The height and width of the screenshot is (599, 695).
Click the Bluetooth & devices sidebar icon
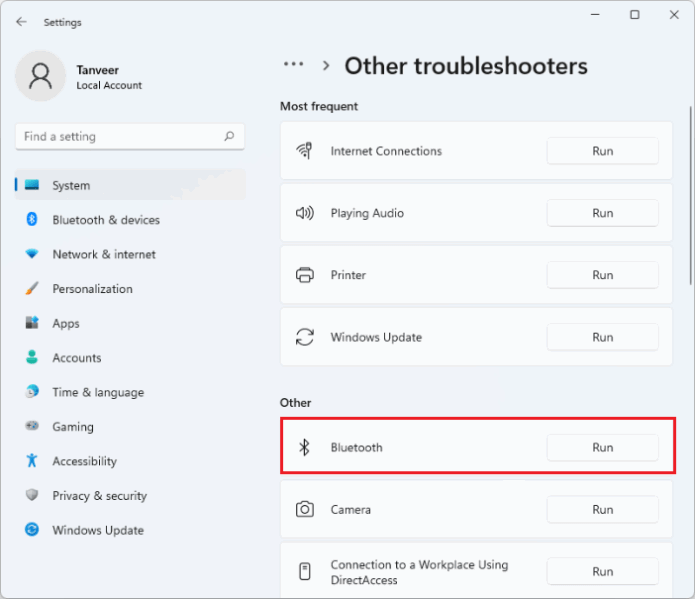32,219
